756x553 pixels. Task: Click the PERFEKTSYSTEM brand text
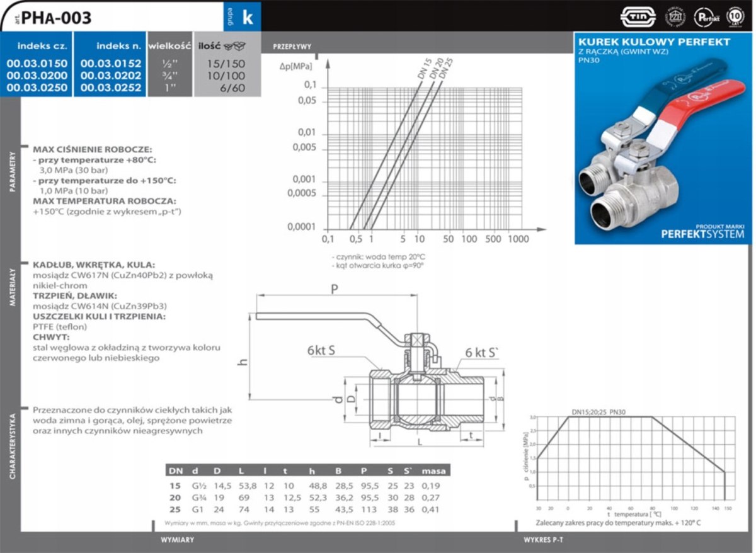coord(702,234)
